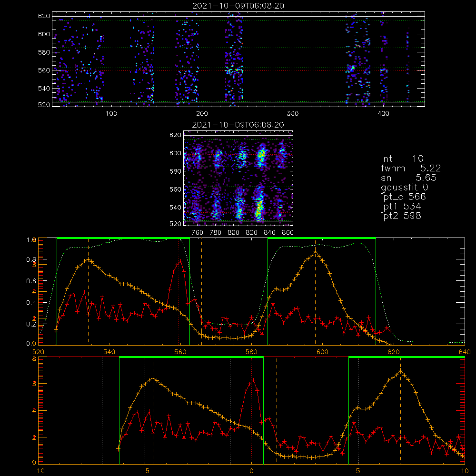Click x-axis label 860 of middle image
This screenshot has height=476, width=476.
pos(288,233)
